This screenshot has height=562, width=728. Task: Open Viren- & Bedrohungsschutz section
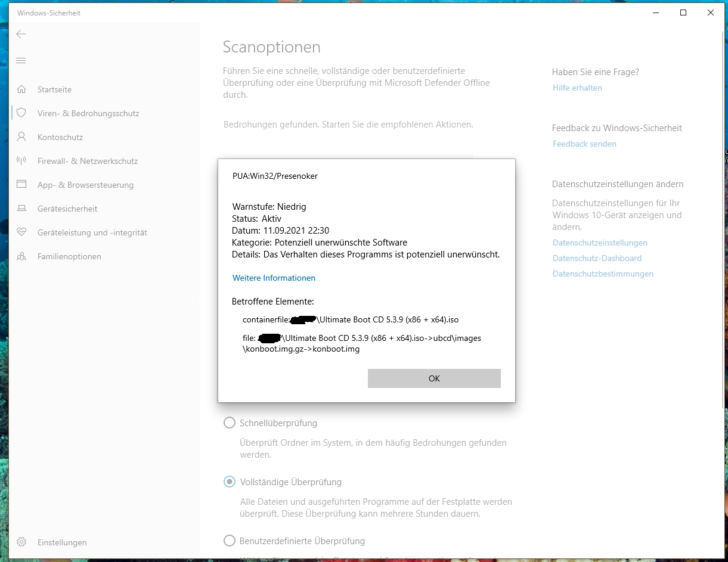88,113
